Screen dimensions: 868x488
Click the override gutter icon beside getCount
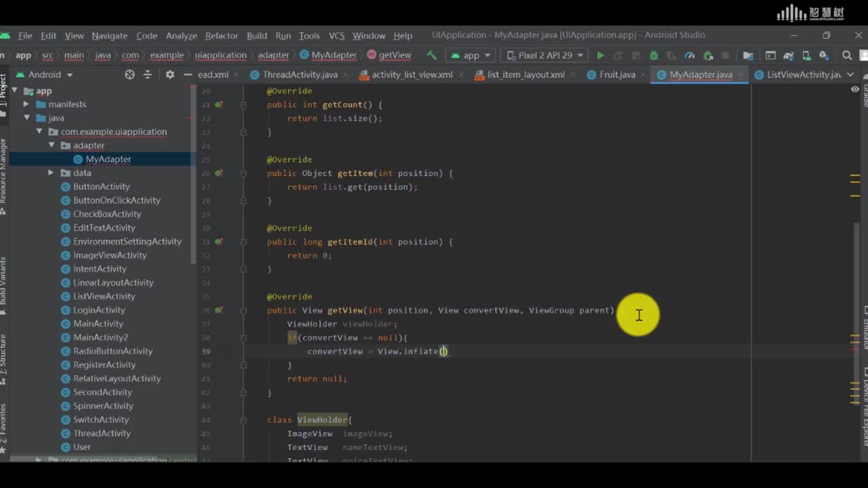click(219, 104)
